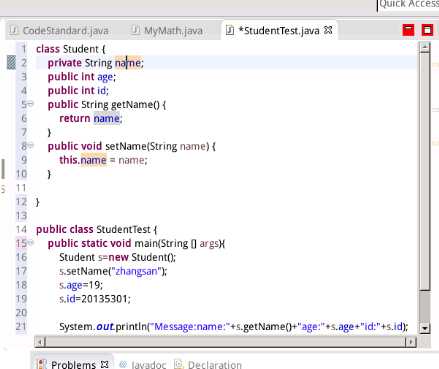Viewport: 439px width, 369px height.
Task: Click the StudentTest.java file icon
Action: (x=230, y=30)
